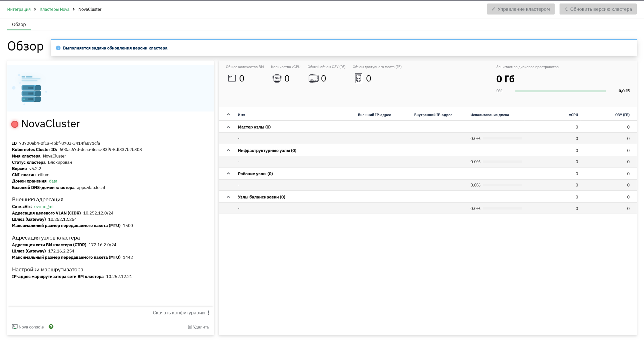Sort by the Имя column header
Viewport: 644px width, 341px height.
tap(241, 115)
